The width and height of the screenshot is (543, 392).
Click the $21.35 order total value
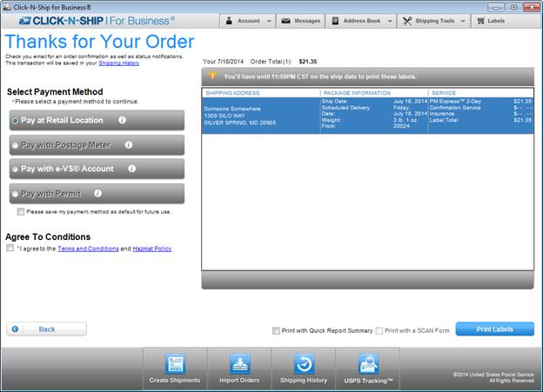(x=308, y=62)
